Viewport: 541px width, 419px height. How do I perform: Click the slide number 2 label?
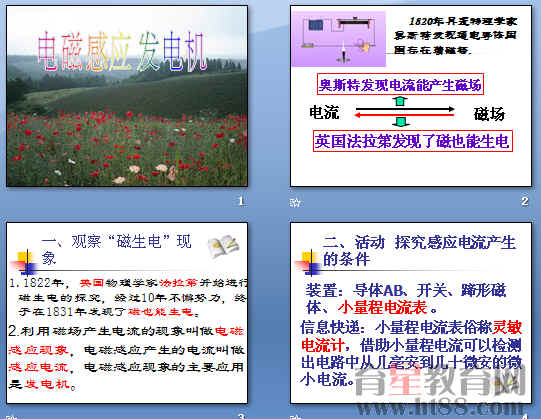coord(525,201)
